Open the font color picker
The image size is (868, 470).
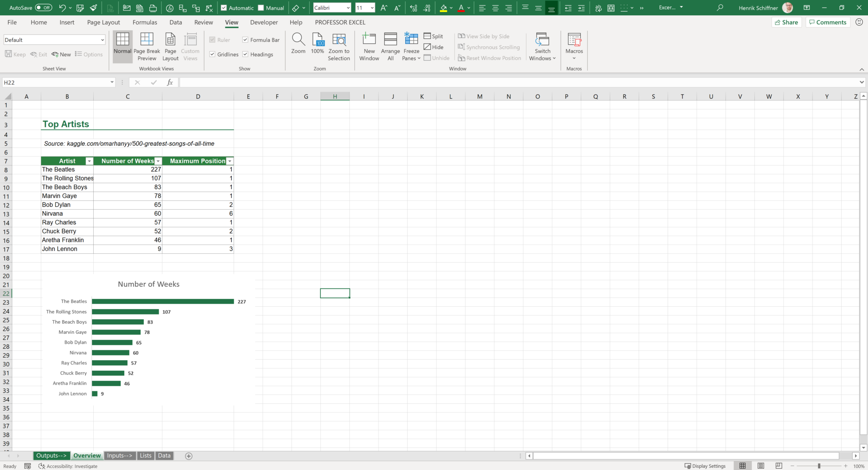(469, 8)
